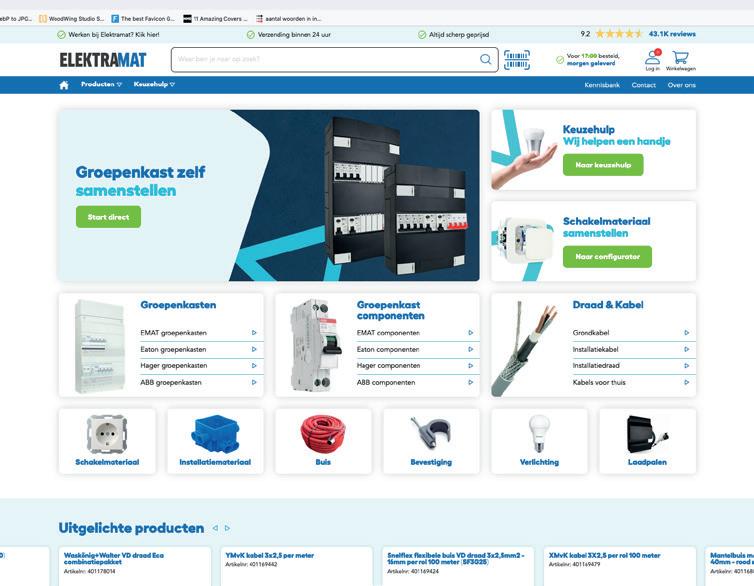
Task: Click the Naar keuzehulp button
Action: 603,165
